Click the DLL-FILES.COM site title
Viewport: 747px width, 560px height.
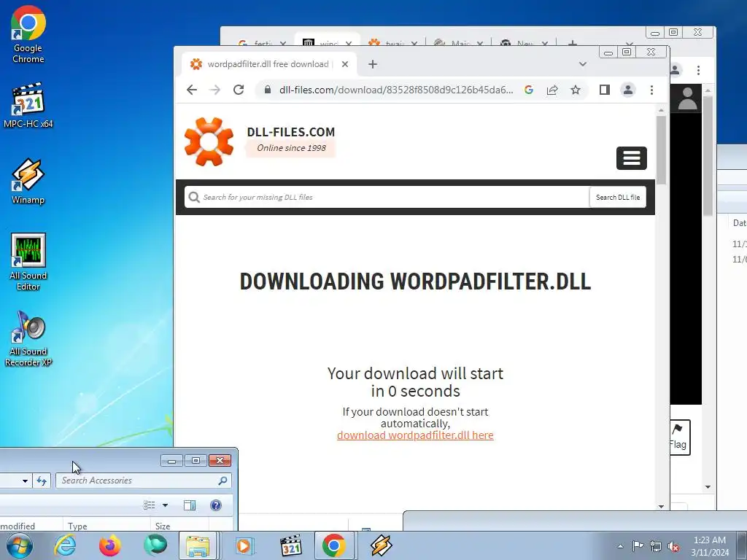[x=290, y=132]
